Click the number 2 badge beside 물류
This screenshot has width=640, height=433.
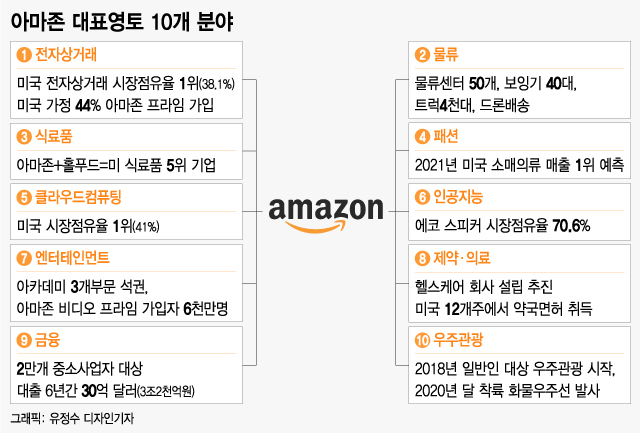coord(421,53)
